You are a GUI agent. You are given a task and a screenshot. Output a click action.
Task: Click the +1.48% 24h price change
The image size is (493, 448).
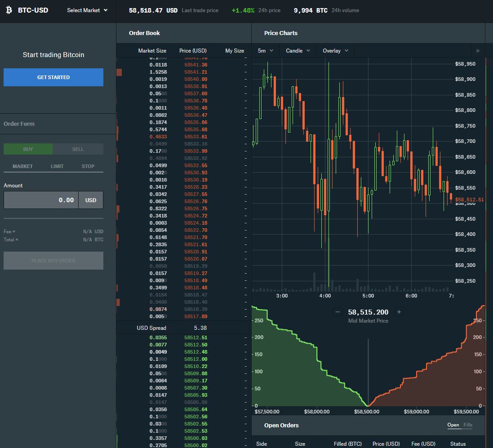(243, 10)
